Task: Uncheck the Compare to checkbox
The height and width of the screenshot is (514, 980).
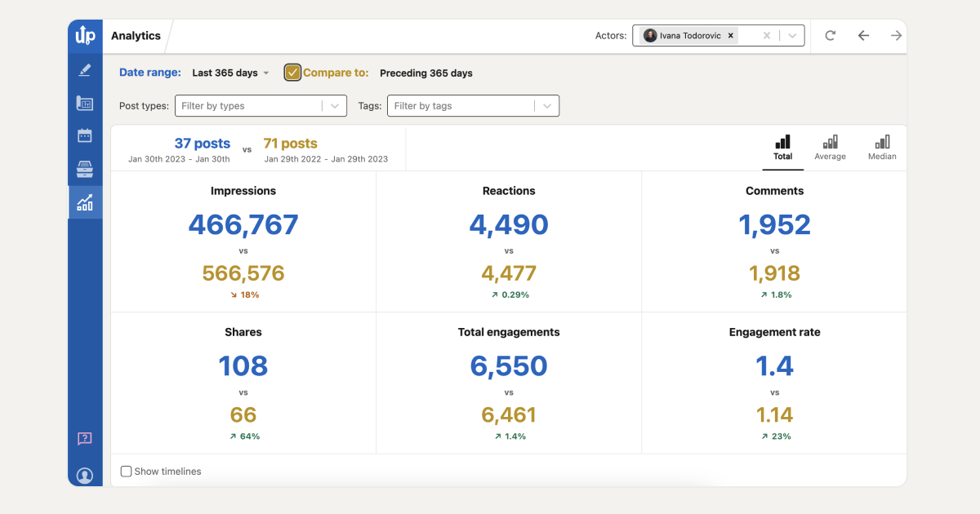Action: (292, 72)
